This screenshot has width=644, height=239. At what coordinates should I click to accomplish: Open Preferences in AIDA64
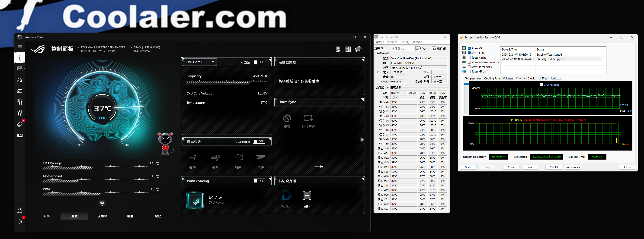coord(573,167)
